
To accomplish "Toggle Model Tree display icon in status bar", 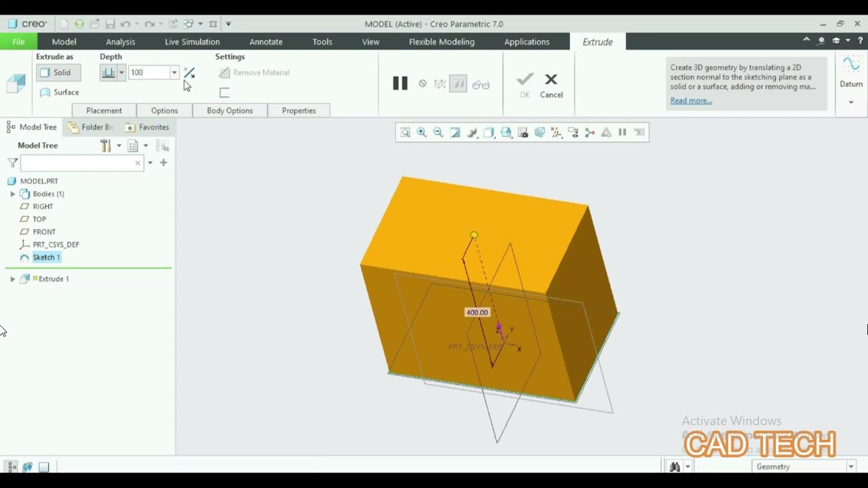I will tap(12, 467).
